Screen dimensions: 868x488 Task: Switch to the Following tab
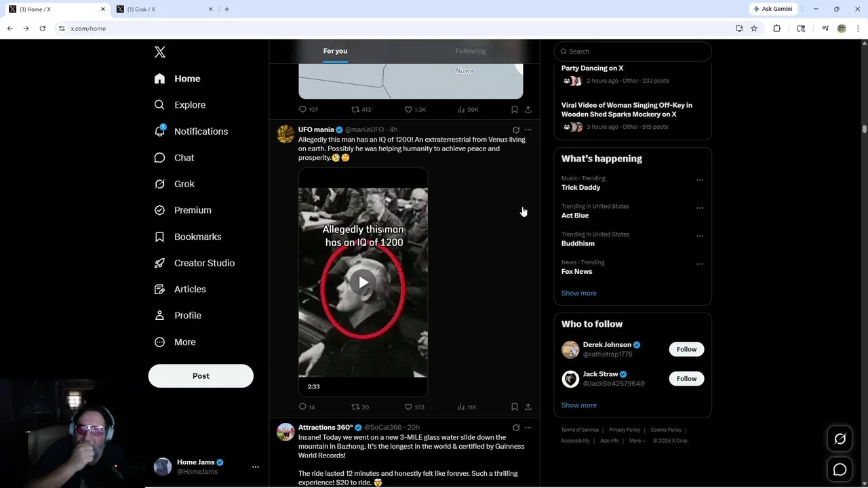click(470, 51)
